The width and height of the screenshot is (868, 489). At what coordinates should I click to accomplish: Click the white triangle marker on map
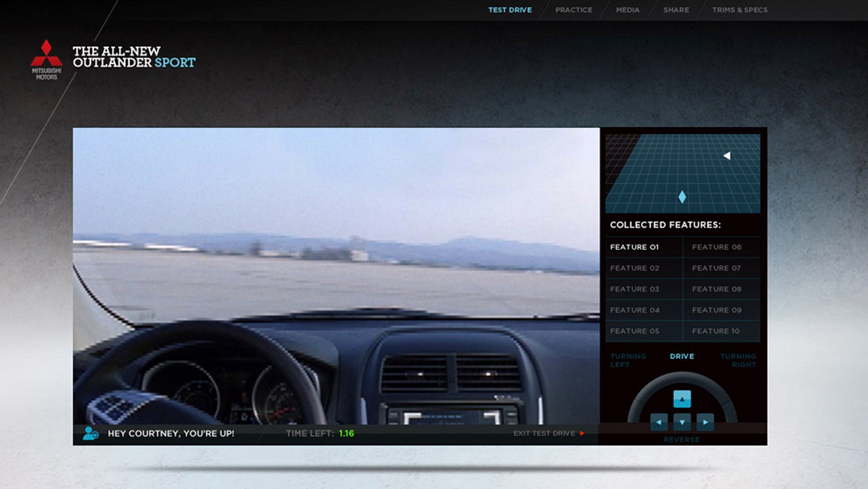(727, 156)
